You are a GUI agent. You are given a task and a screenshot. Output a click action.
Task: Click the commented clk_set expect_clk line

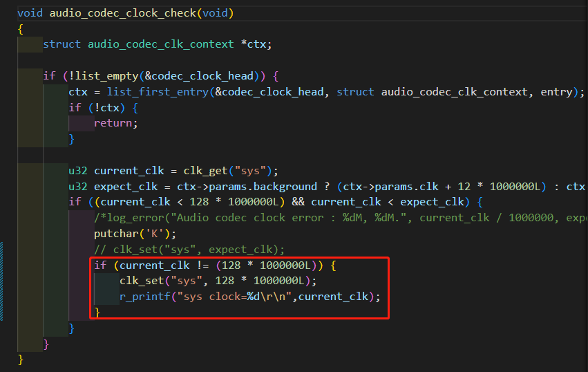pyautogui.click(x=189, y=250)
